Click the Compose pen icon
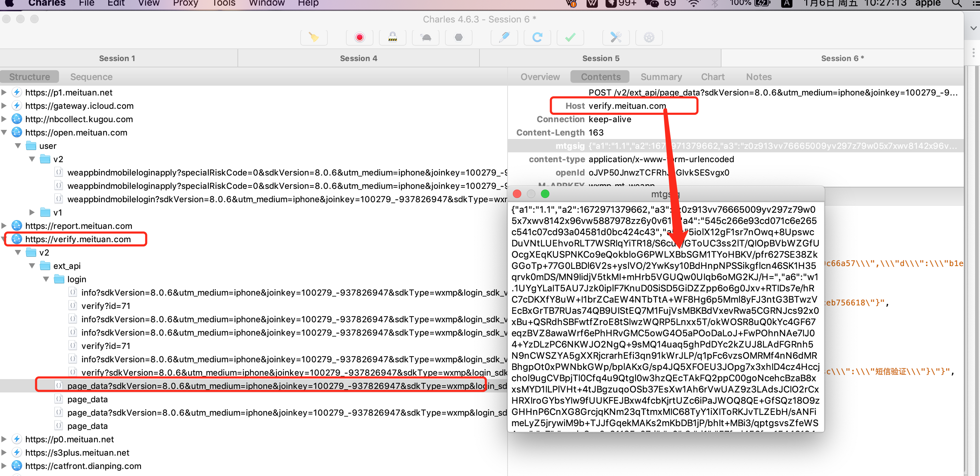 click(x=504, y=37)
